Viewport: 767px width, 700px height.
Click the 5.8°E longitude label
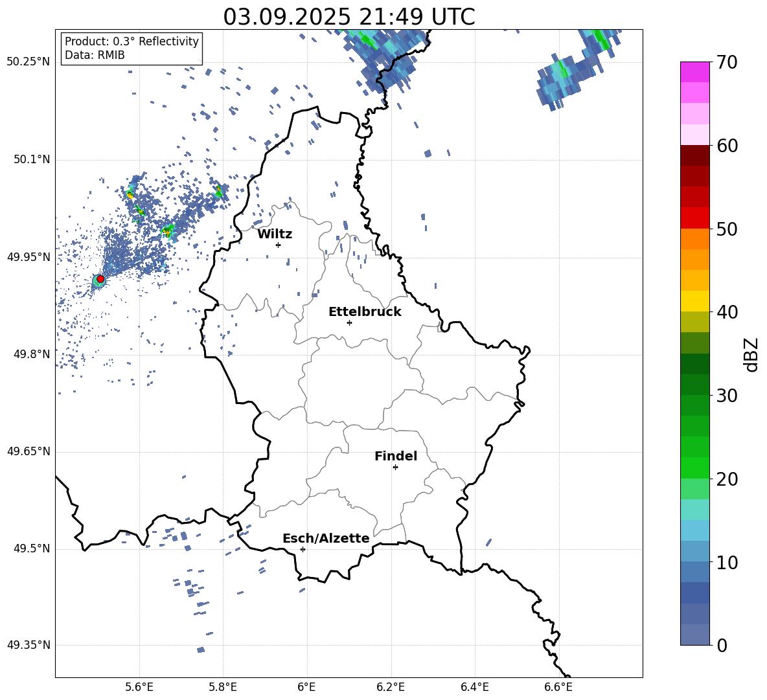(x=223, y=688)
